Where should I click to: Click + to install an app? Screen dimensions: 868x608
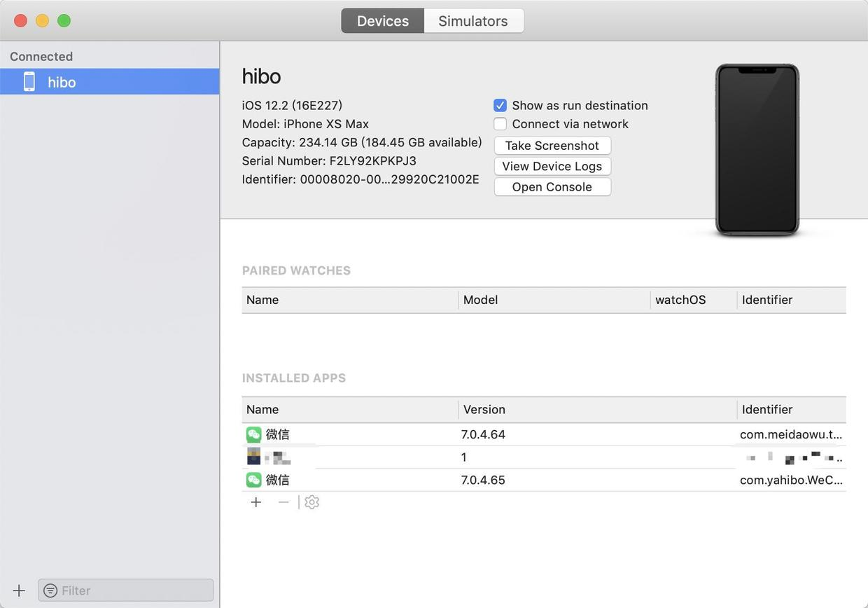tap(256, 502)
